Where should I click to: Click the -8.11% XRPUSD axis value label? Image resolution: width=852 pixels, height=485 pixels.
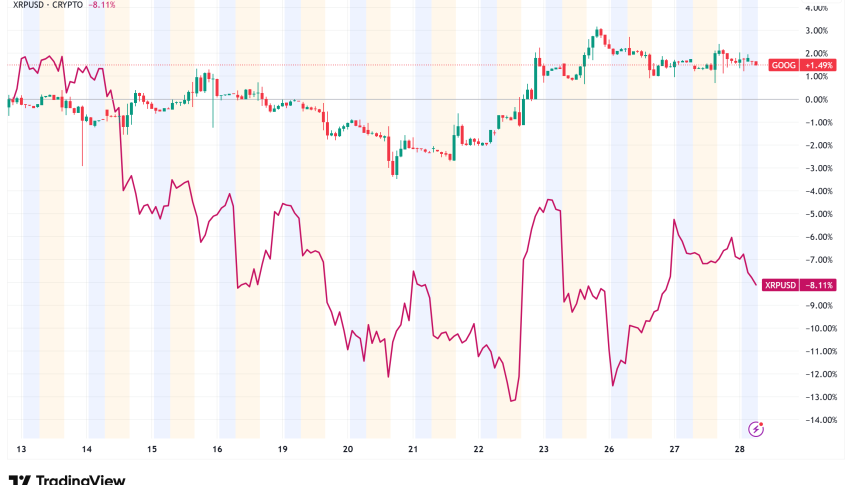point(818,285)
